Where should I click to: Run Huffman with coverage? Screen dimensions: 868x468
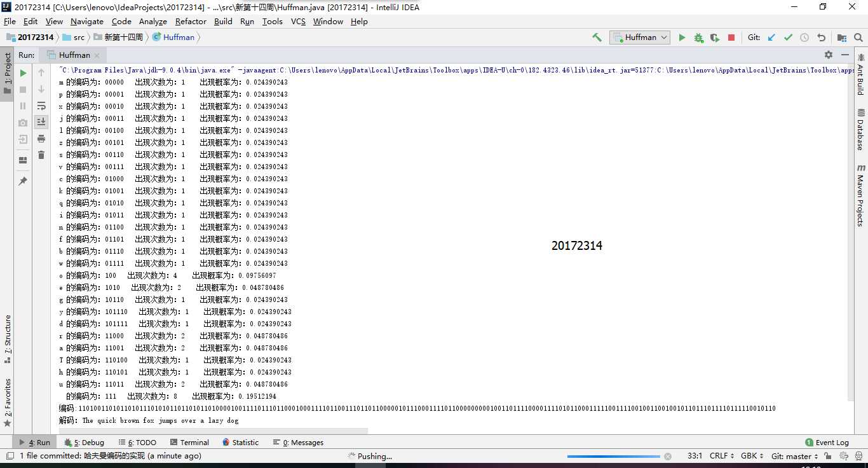tap(715, 38)
